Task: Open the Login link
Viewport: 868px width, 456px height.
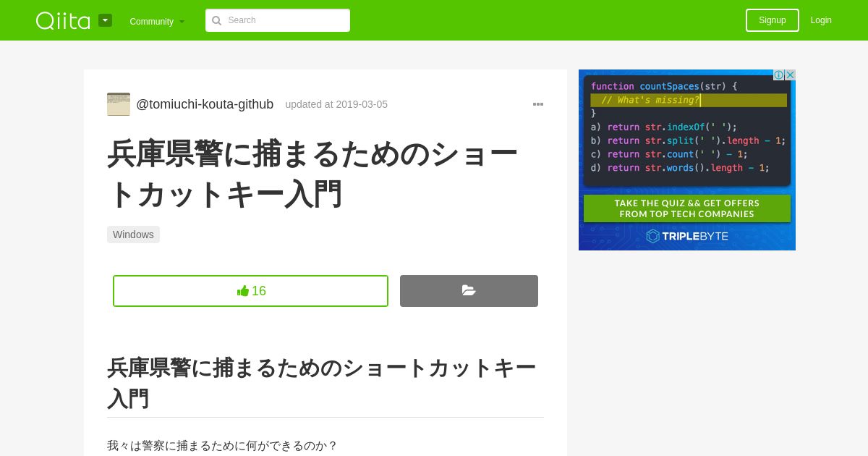Action: (821, 20)
